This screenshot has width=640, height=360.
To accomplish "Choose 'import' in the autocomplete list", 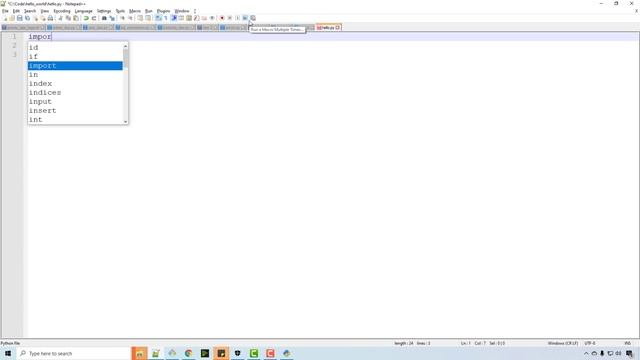I will point(75,66).
